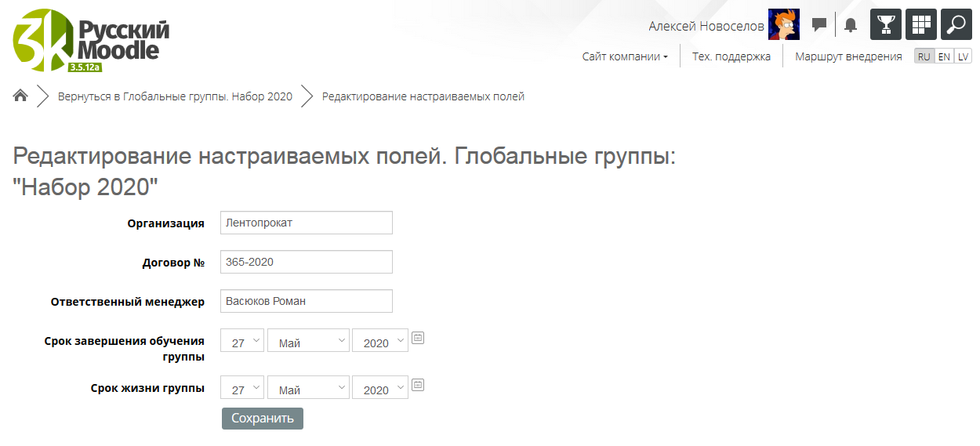Expand year dropdown for training completion date

380,341
